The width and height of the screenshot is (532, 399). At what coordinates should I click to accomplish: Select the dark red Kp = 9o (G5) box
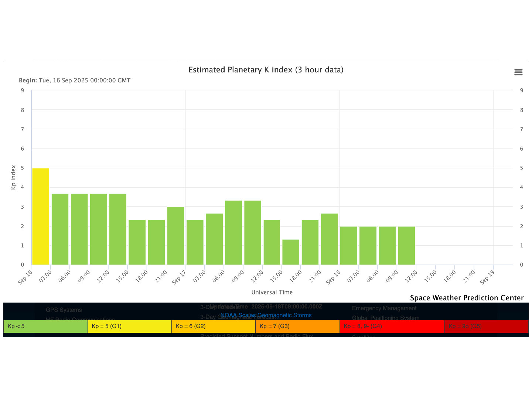click(x=486, y=327)
